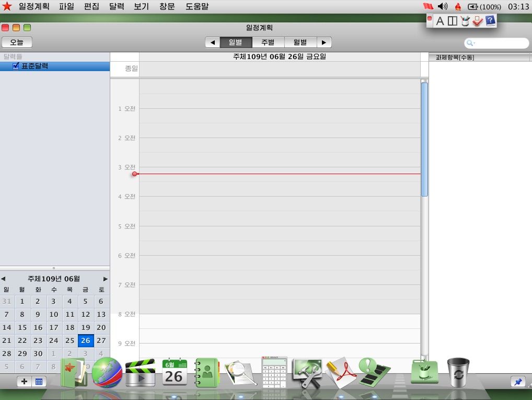The width and height of the screenshot is (532, 400).
Task: Uncheck the 표준달력 calendar checkbox
Action: pos(16,66)
